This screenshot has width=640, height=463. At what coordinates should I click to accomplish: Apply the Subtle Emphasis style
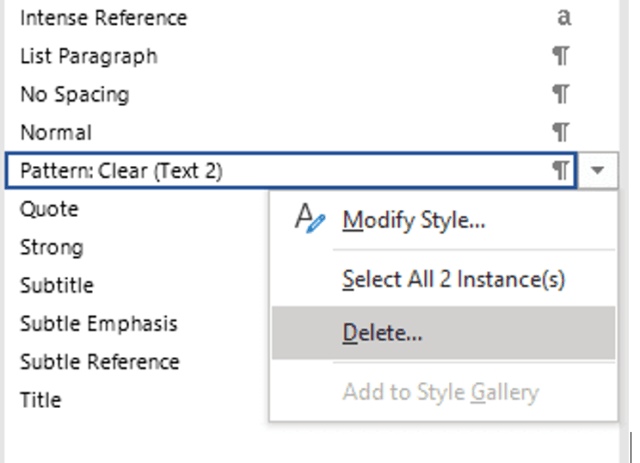point(99,323)
